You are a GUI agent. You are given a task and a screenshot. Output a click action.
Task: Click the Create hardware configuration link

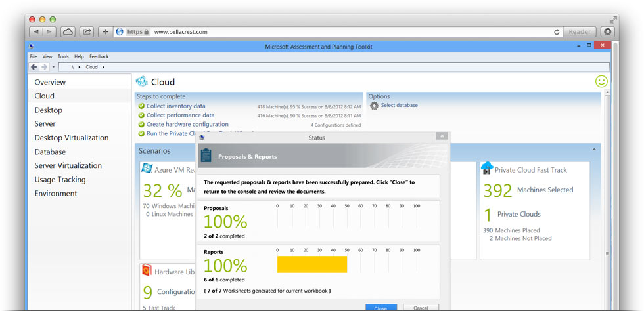point(187,124)
